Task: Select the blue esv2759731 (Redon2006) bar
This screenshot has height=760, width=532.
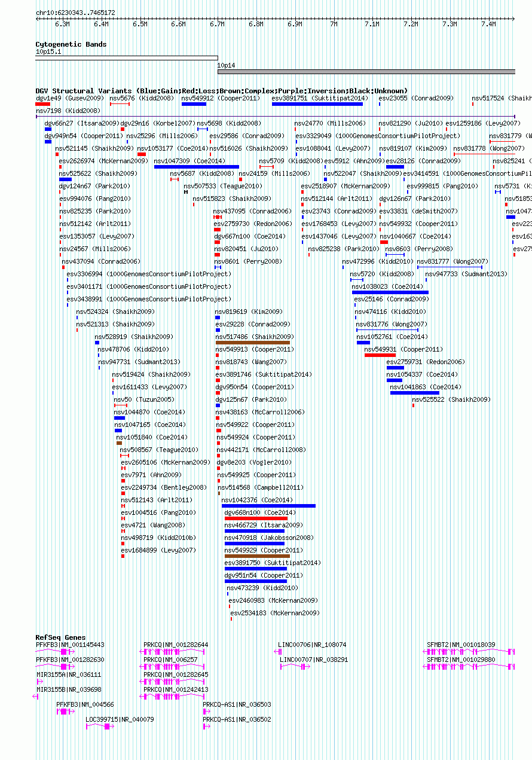Action: 395,368
